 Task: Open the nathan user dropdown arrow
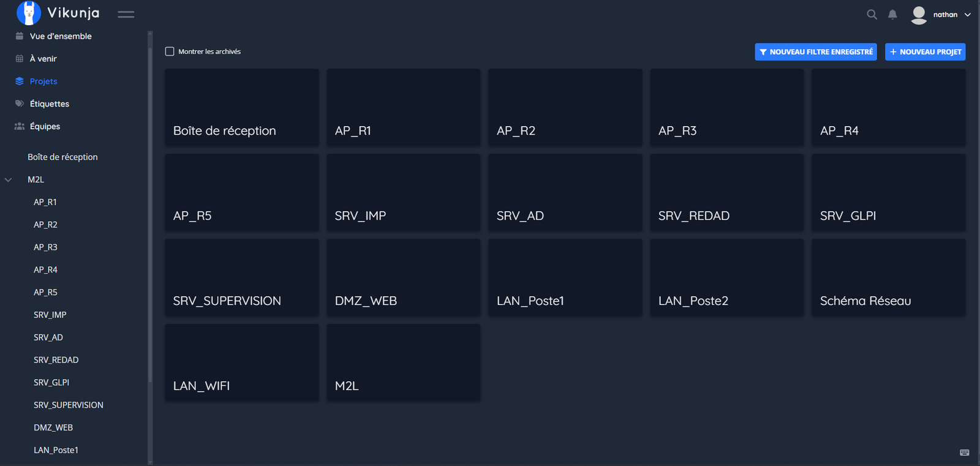[x=968, y=15]
